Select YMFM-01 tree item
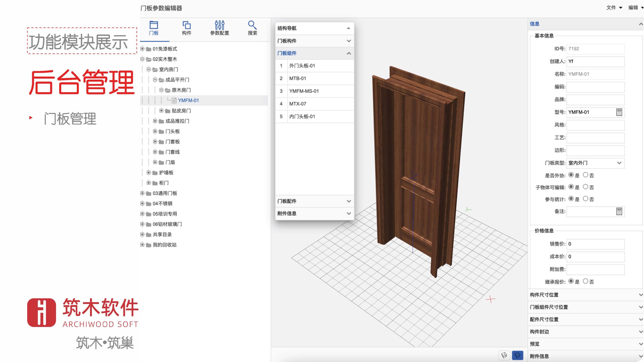 coord(188,100)
